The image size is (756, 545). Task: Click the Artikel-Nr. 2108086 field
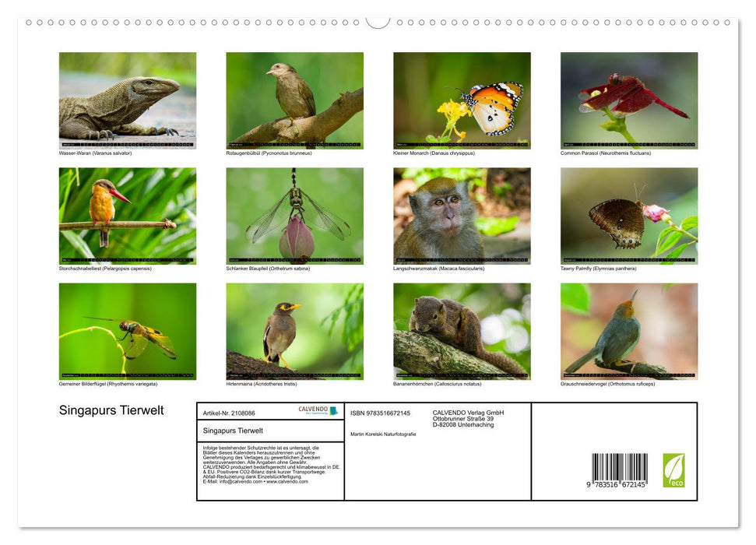pos(230,413)
